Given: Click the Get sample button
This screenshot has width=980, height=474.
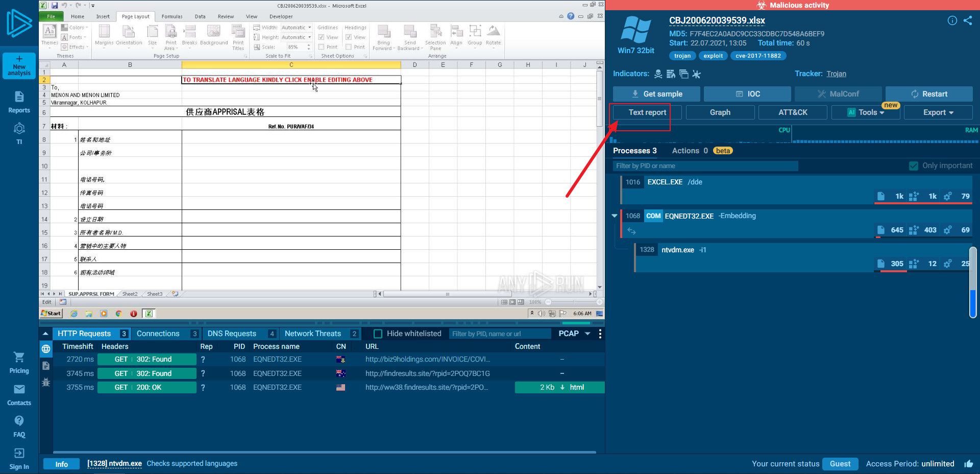Looking at the screenshot, I should 656,94.
